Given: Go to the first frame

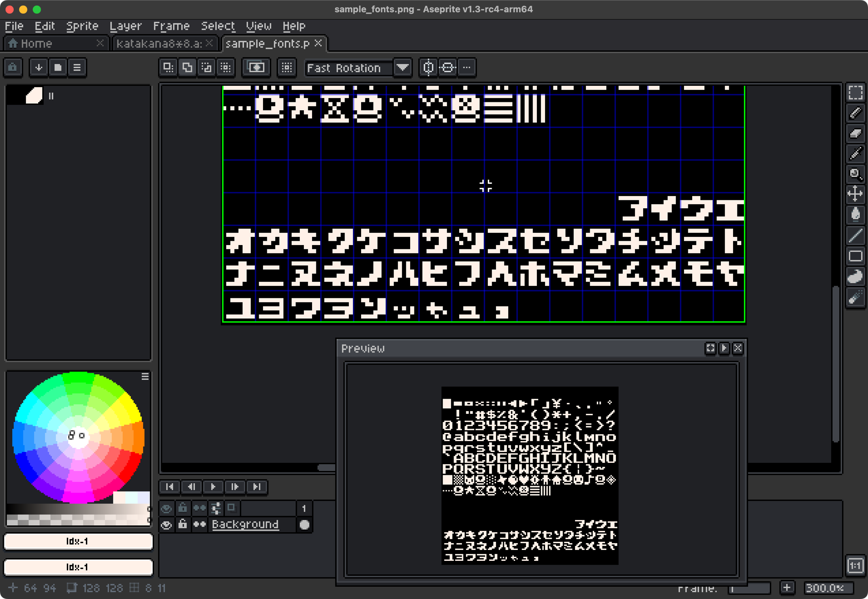Looking at the screenshot, I should pos(170,487).
